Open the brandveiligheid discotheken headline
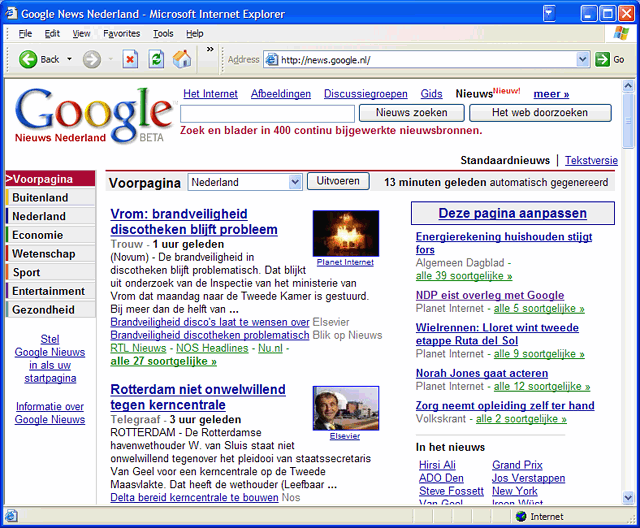The height and width of the screenshot is (528, 640). tap(194, 222)
